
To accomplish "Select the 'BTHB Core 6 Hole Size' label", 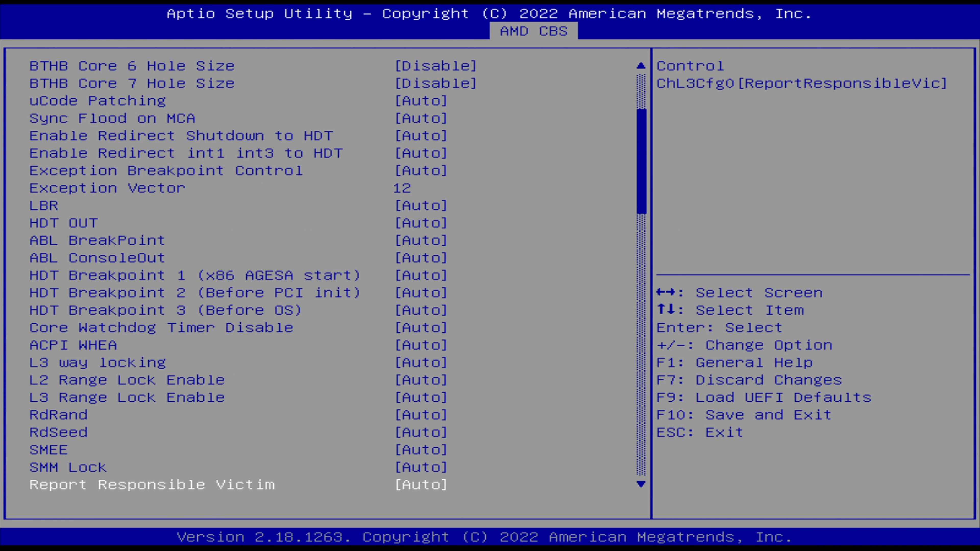I will pyautogui.click(x=132, y=66).
